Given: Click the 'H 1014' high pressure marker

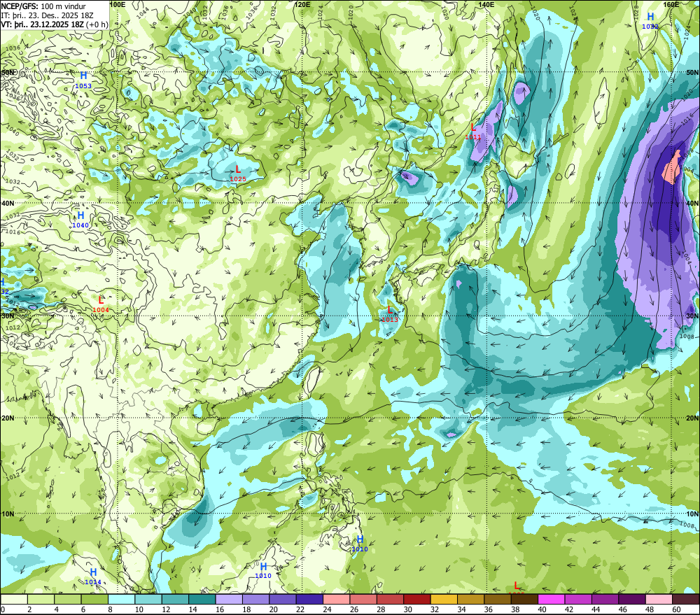Looking at the screenshot, I should point(93,577).
